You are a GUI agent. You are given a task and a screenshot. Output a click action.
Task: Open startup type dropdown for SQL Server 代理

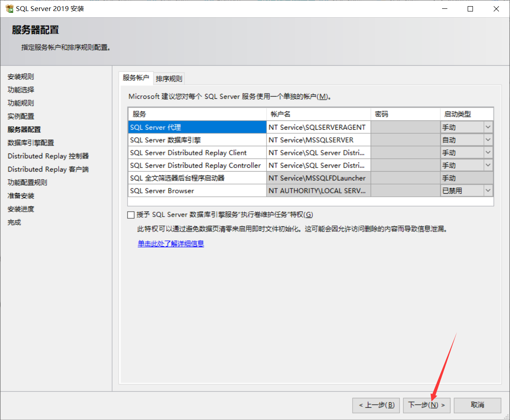488,127
